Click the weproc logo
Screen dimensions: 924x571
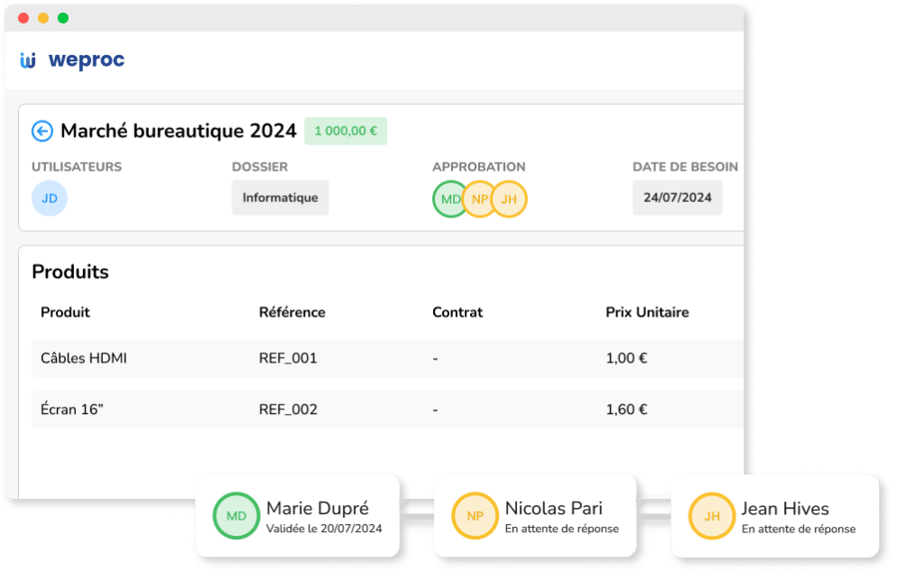tap(72, 60)
